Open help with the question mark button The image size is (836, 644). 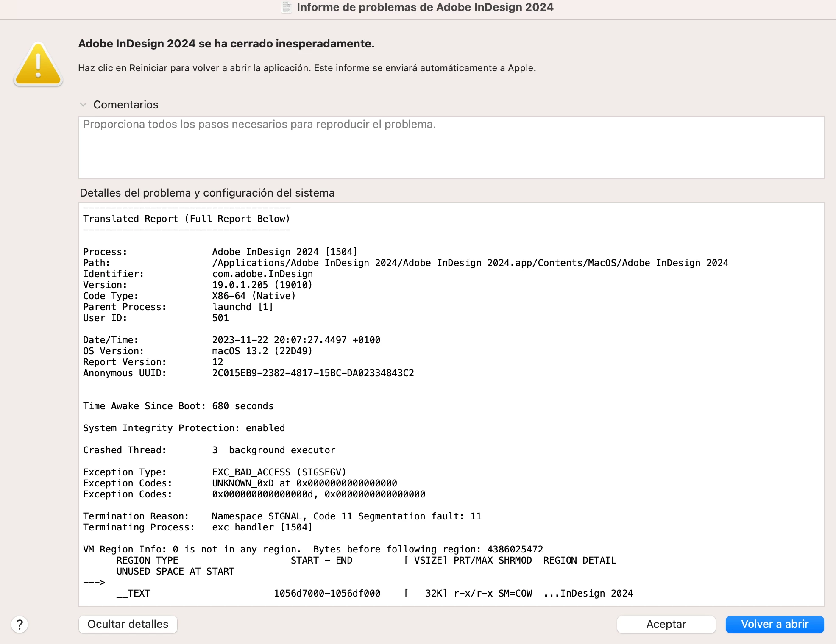pyautogui.click(x=20, y=624)
